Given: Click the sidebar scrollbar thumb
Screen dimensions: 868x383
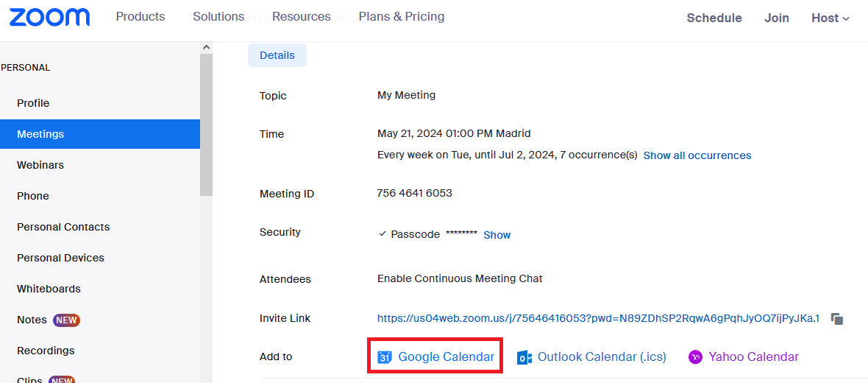Looking at the screenshot, I should pyautogui.click(x=207, y=124).
